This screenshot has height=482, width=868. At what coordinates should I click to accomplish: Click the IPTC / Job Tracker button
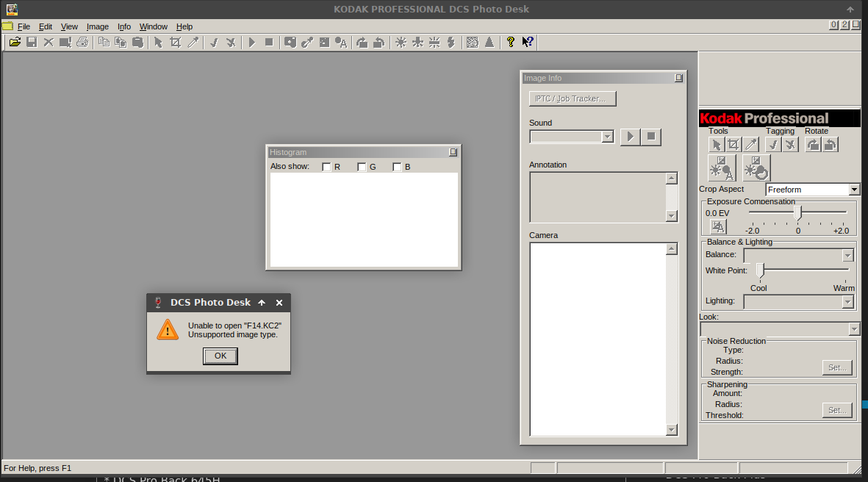pos(573,98)
